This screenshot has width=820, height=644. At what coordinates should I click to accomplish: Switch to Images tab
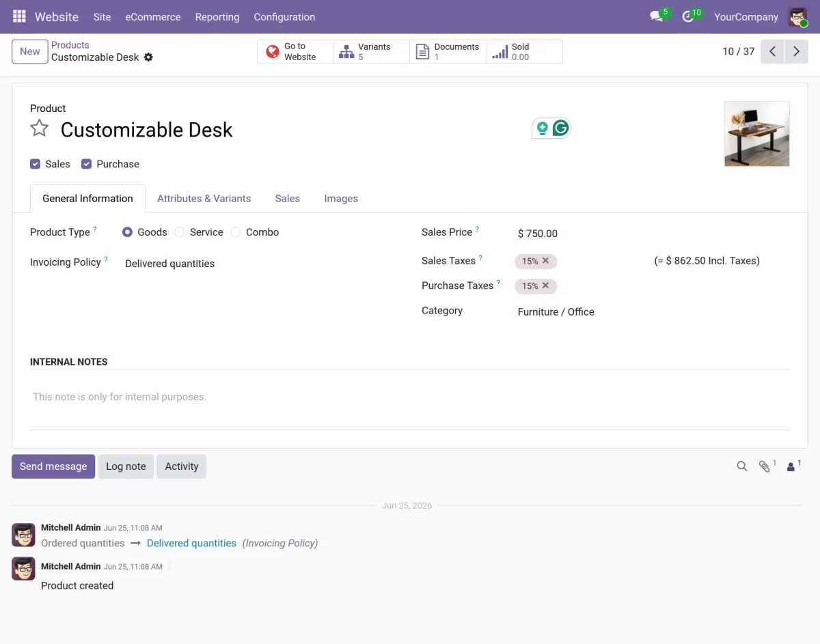point(341,199)
